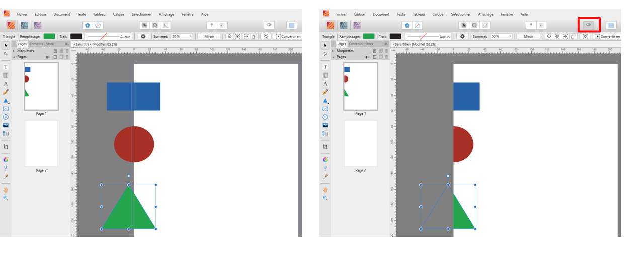Open the stroke style Aucun selector in left window

coord(108,36)
